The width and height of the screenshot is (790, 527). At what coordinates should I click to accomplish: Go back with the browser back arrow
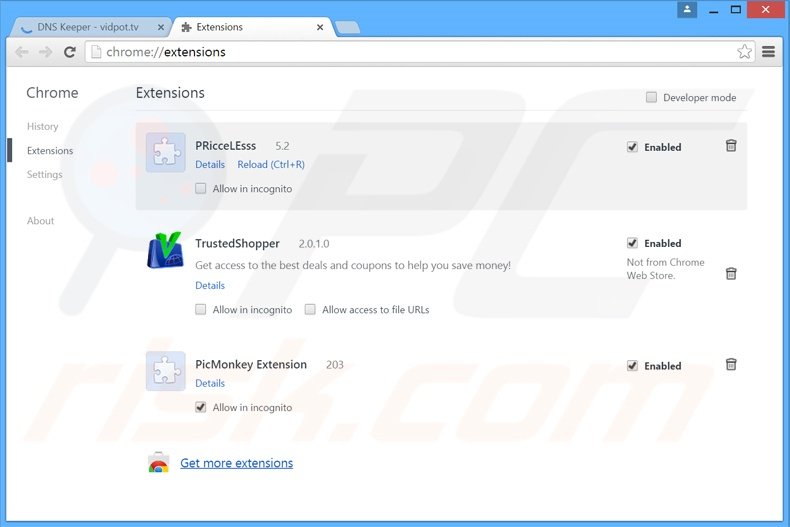point(22,52)
